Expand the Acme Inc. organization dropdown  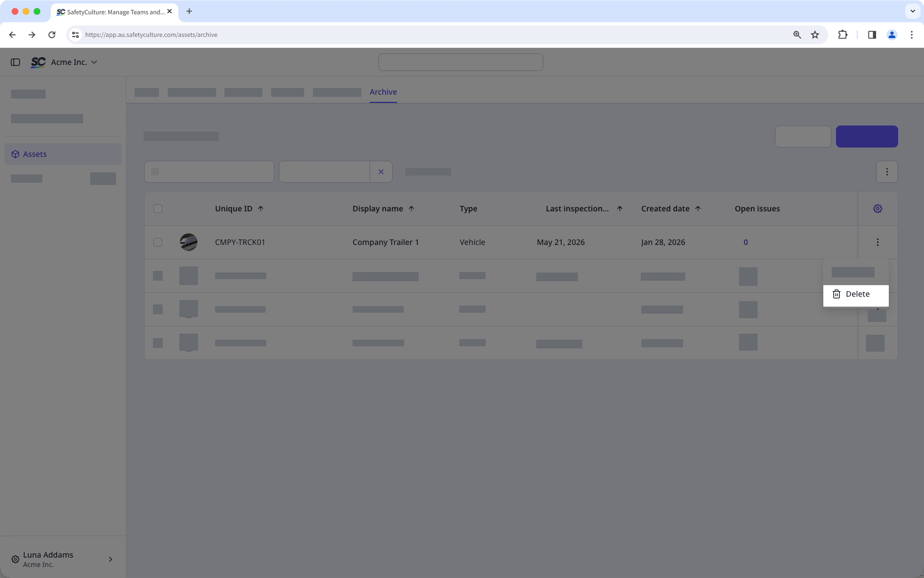(x=74, y=62)
